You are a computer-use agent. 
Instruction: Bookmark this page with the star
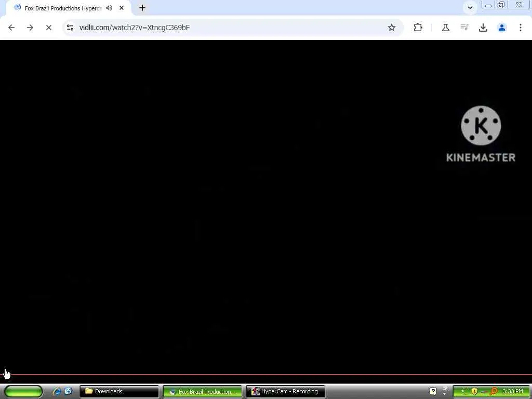pyautogui.click(x=392, y=28)
